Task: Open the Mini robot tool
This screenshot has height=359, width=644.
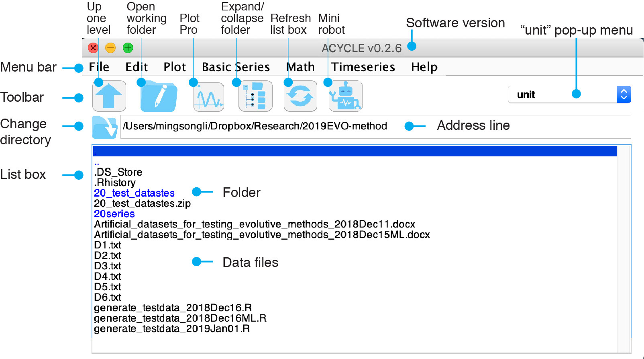Action: point(345,96)
